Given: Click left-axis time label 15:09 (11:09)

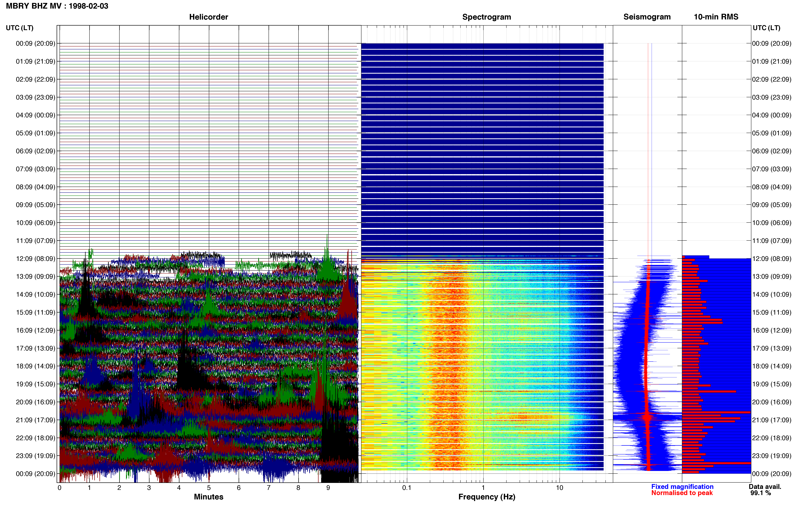Looking at the screenshot, I should click(36, 313).
